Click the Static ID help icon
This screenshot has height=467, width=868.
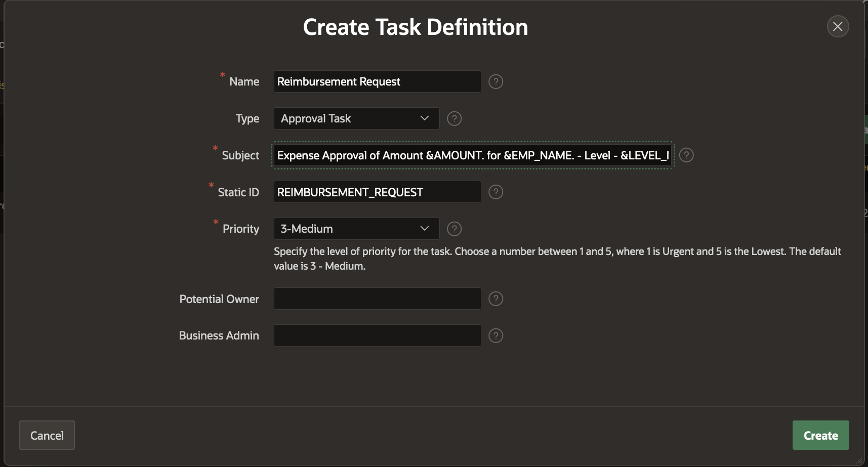495,192
